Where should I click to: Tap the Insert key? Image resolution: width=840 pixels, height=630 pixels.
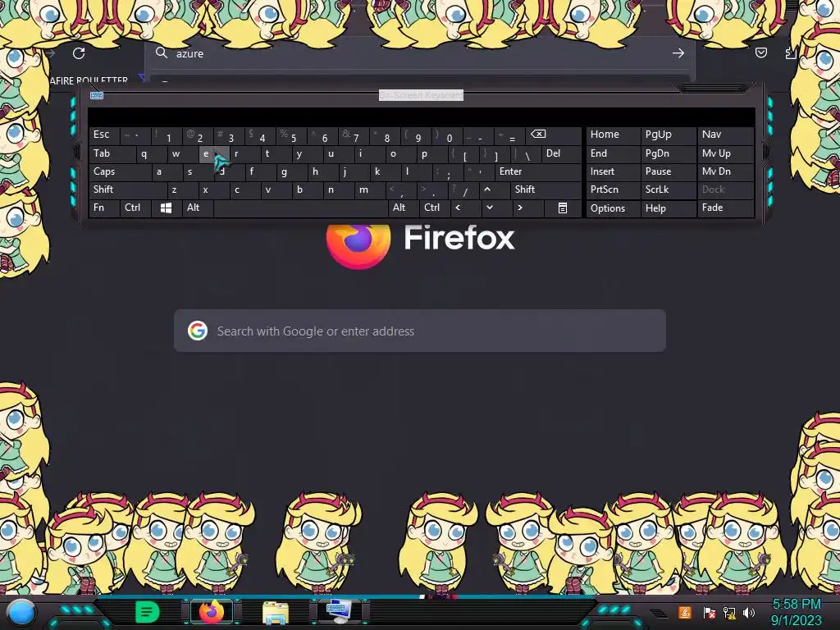point(613,171)
